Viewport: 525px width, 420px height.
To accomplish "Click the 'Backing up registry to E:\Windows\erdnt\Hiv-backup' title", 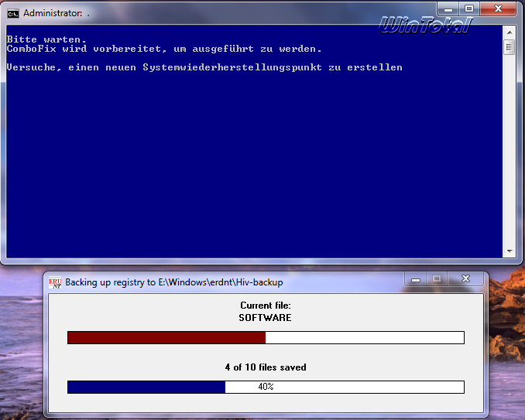I will click(x=174, y=282).
